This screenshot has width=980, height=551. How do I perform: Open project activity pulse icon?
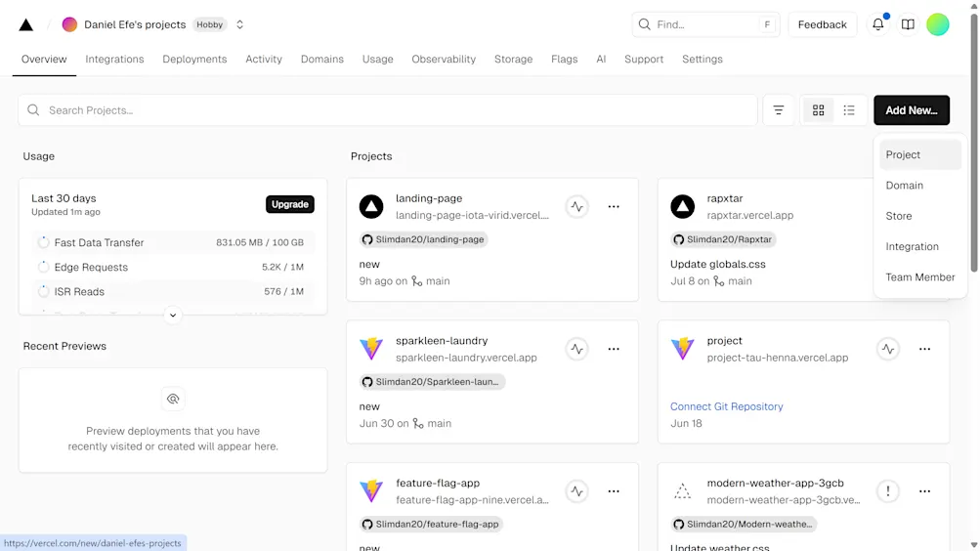click(888, 349)
